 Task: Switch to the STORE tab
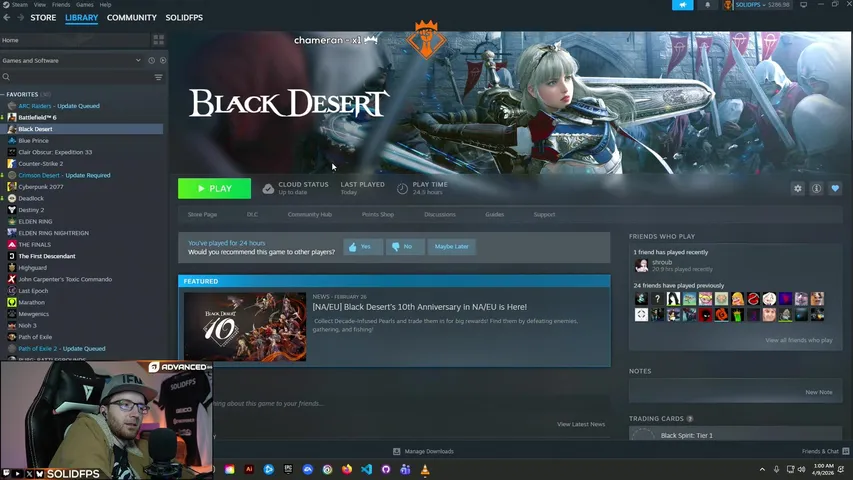click(x=43, y=17)
